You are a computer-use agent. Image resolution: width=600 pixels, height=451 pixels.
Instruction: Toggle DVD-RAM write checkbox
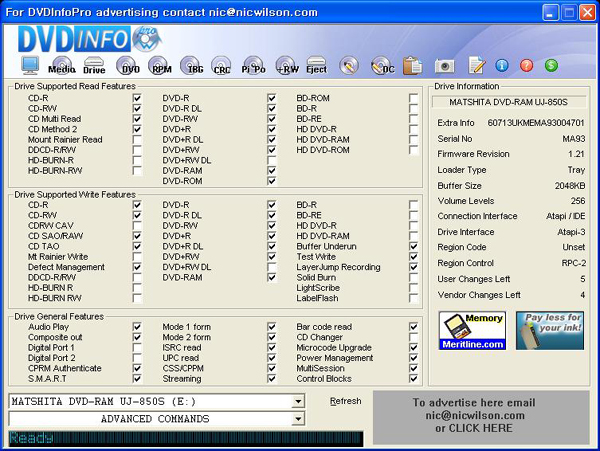pyautogui.click(x=271, y=277)
